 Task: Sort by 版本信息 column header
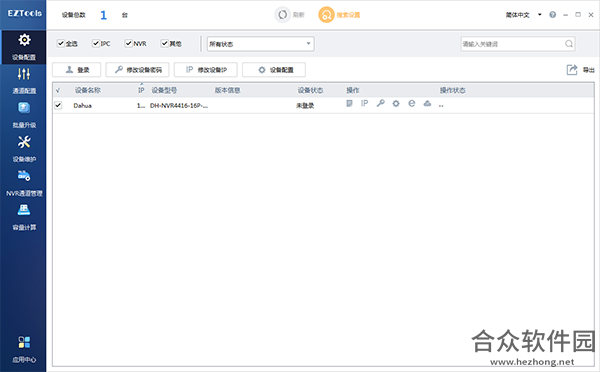(227, 90)
